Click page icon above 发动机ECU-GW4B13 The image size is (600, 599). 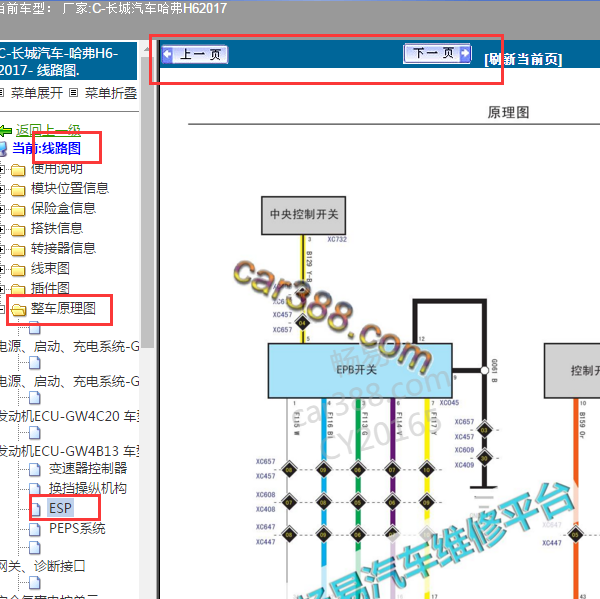tap(35, 433)
